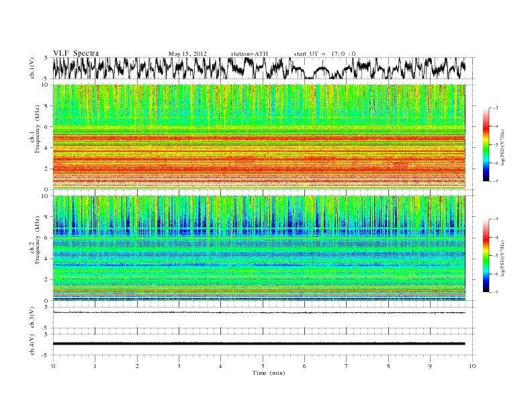The width and height of the screenshot is (532, 411).
Task: Click inside the ch.1 spectrogram panel
Action: 259,136
